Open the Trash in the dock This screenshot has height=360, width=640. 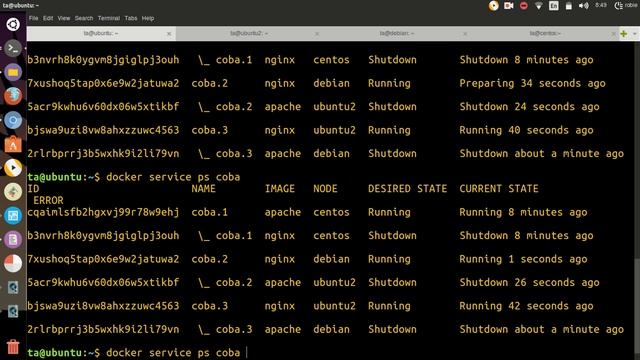pyautogui.click(x=13, y=347)
